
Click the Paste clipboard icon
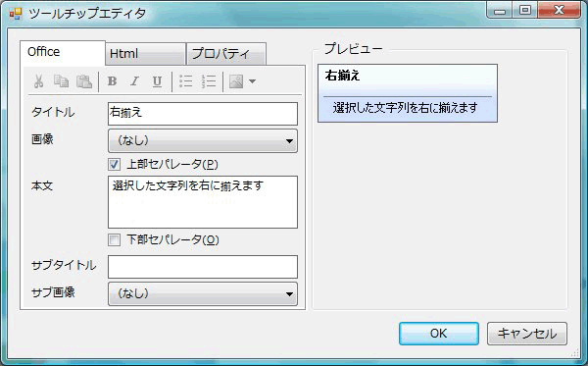tap(84, 81)
